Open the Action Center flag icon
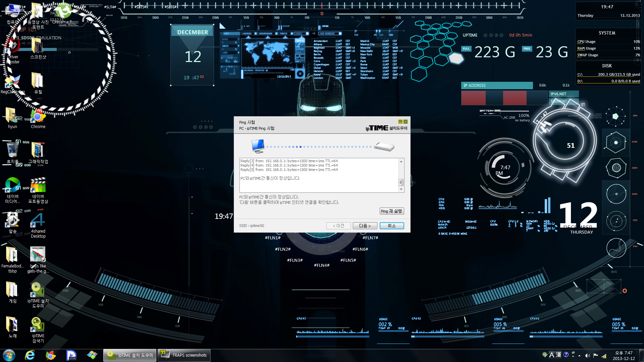The width and height of the screenshot is (644, 362). tap(596, 356)
